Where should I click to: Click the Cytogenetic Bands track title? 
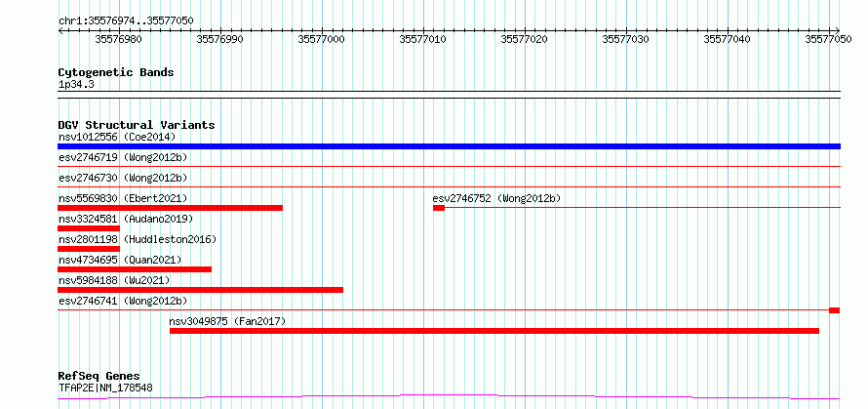[x=116, y=72]
